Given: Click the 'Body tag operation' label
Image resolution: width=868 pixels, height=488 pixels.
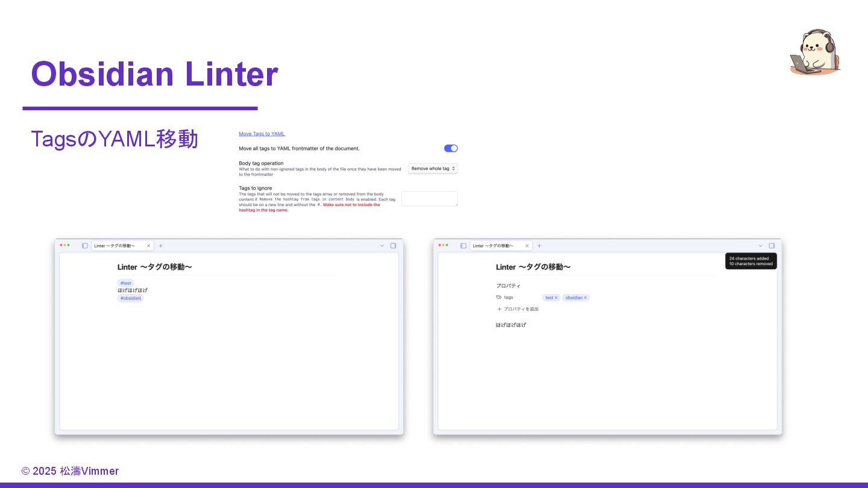Looking at the screenshot, I should click(x=261, y=163).
